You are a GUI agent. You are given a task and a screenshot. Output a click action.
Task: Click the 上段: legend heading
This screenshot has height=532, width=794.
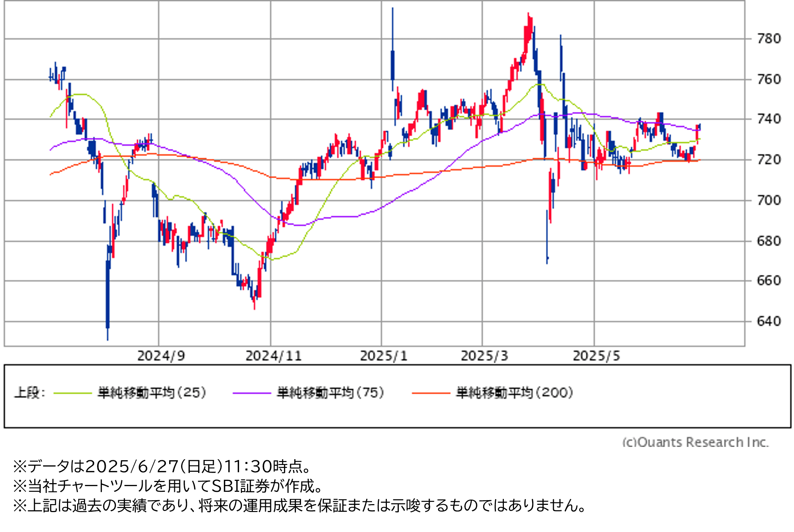30,393
